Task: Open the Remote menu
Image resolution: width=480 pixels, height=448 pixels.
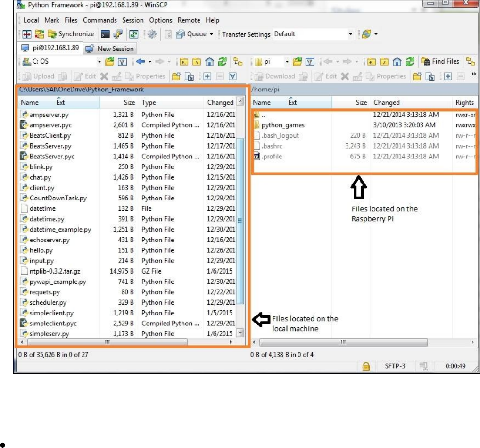Action: pyautogui.click(x=189, y=20)
